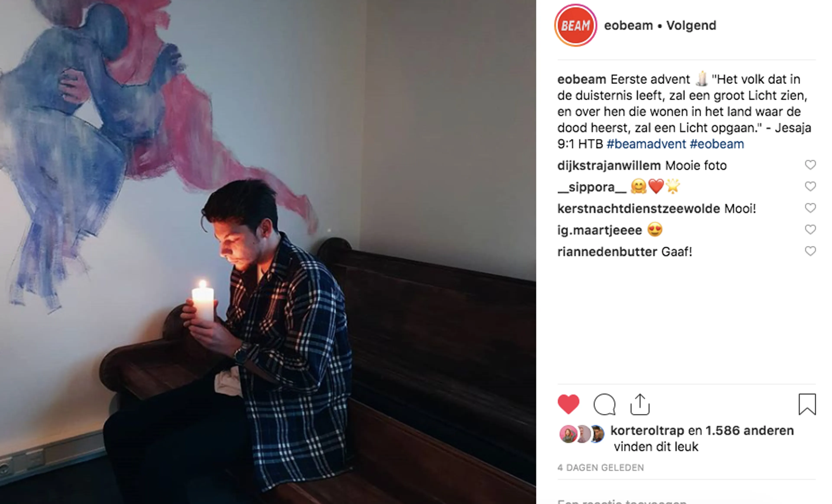Open the #eobeam hashtag link

[717, 144]
